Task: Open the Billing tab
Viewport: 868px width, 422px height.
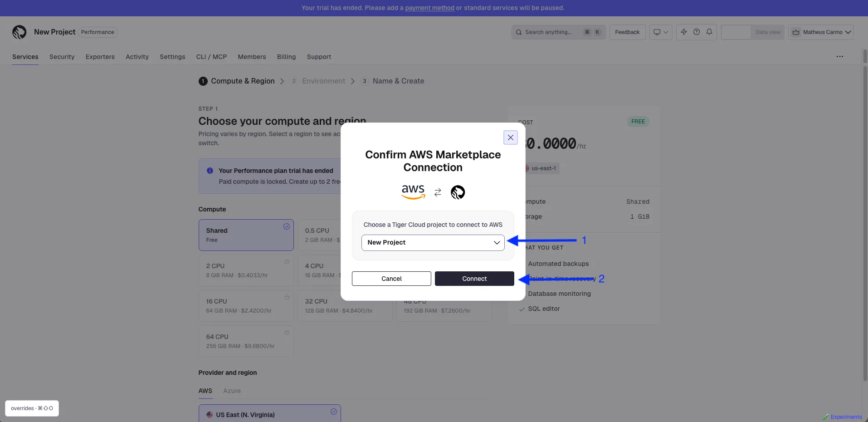Action: point(286,57)
